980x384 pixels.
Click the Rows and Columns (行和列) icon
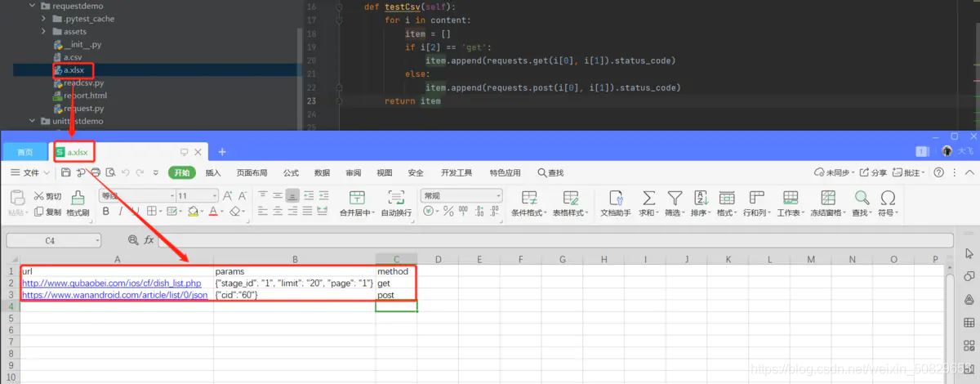pyautogui.click(x=756, y=197)
